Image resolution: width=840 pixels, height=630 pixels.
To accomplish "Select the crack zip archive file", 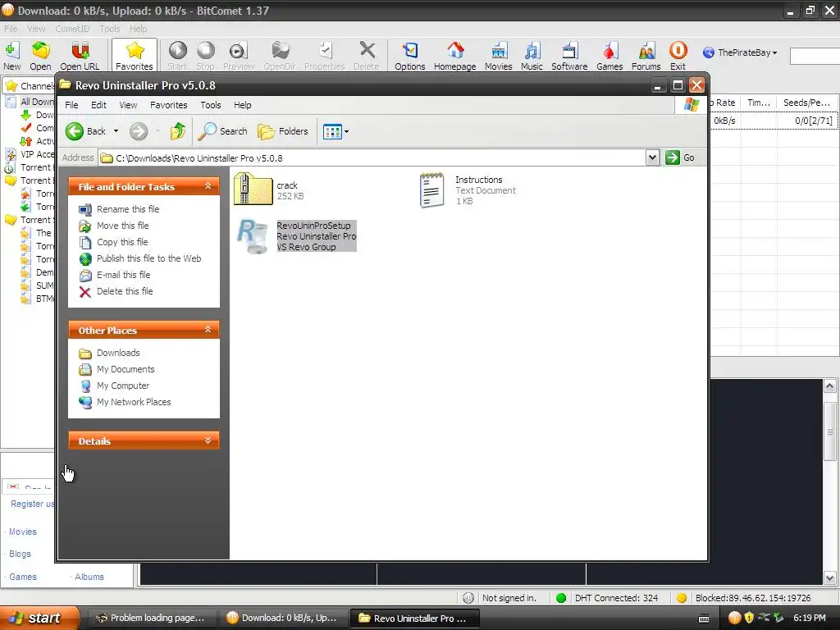I will point(269,189).
